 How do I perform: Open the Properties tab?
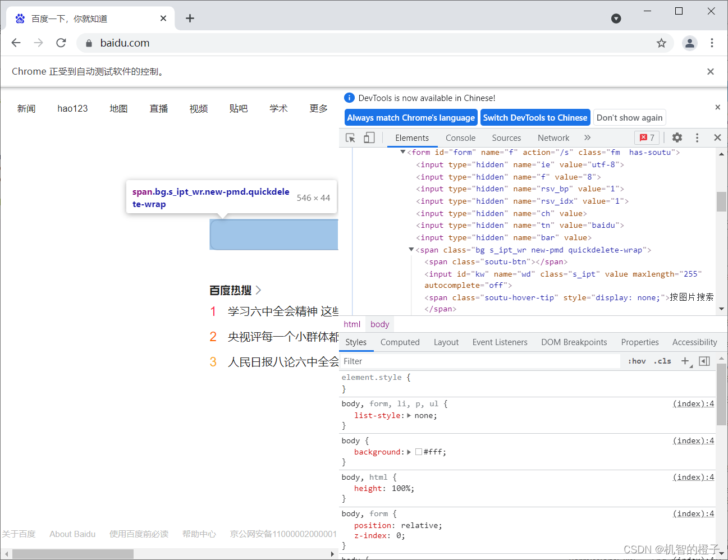tap(640, 342)
